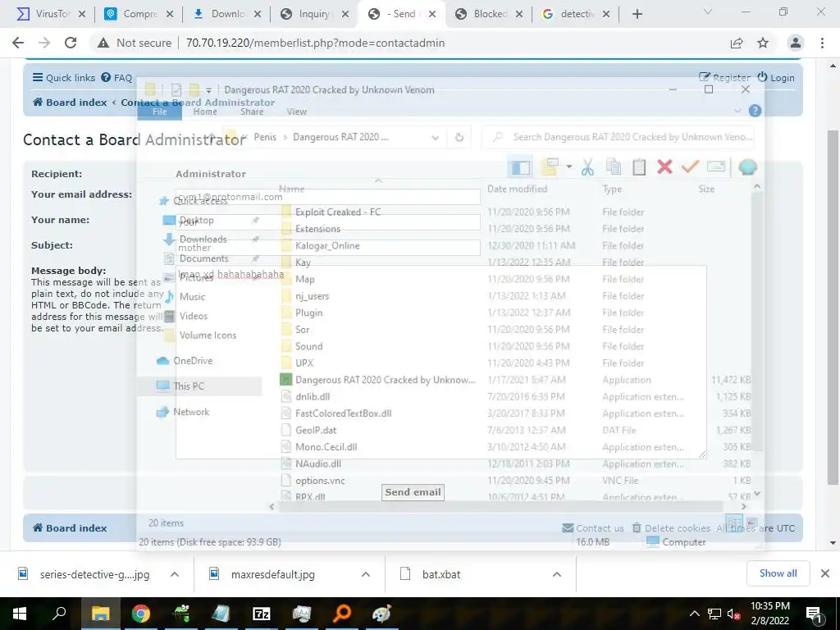The height and width of the screenshot is (630, 840).
Task: Sort files by the Type column header
Action: 612,189
